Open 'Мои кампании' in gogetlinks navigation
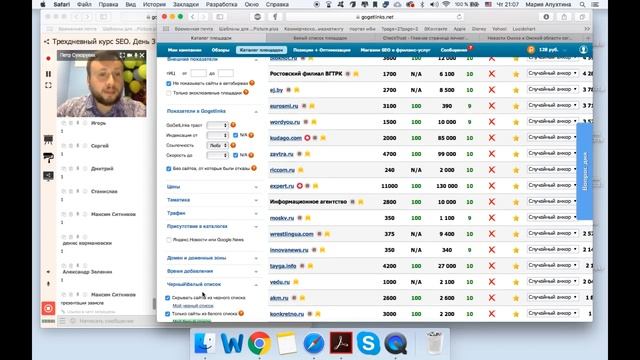 (184, 50)
